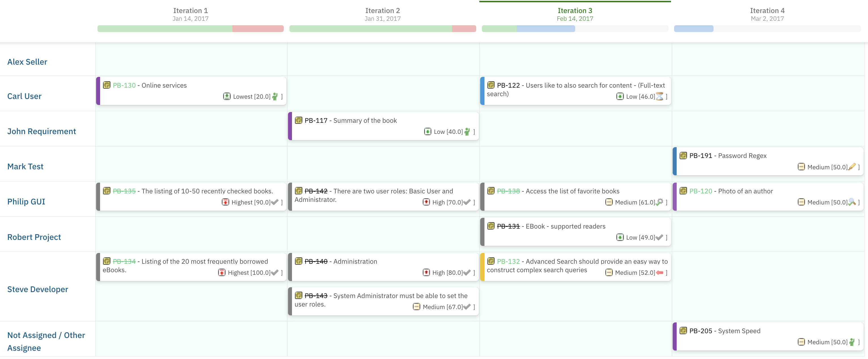Image resolution: width=868 pixels, height=359 pixels.
Task: Open assignee Steve Developer
Action: click(38, 289)
